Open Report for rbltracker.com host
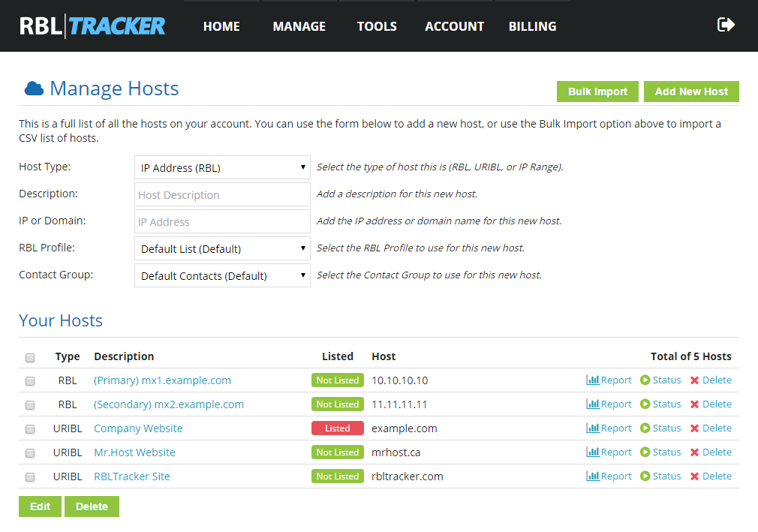This screenshot has height=532, width=758. (x=609, y=476)
